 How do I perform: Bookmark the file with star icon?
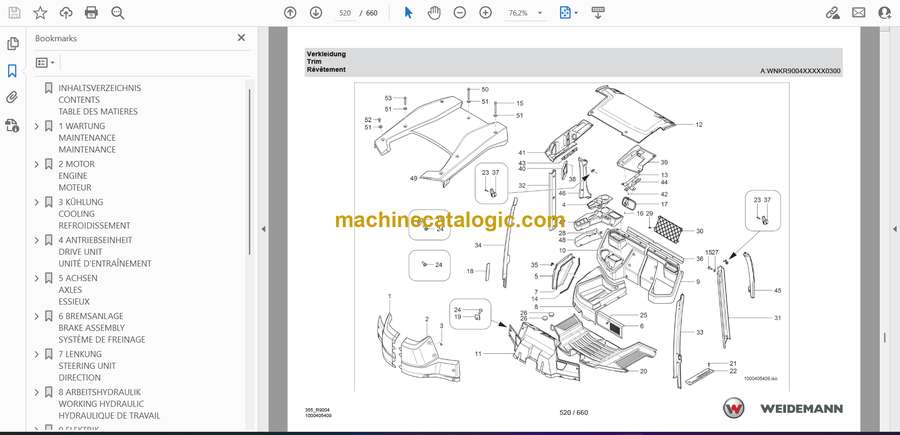click(x=40, y=13)
